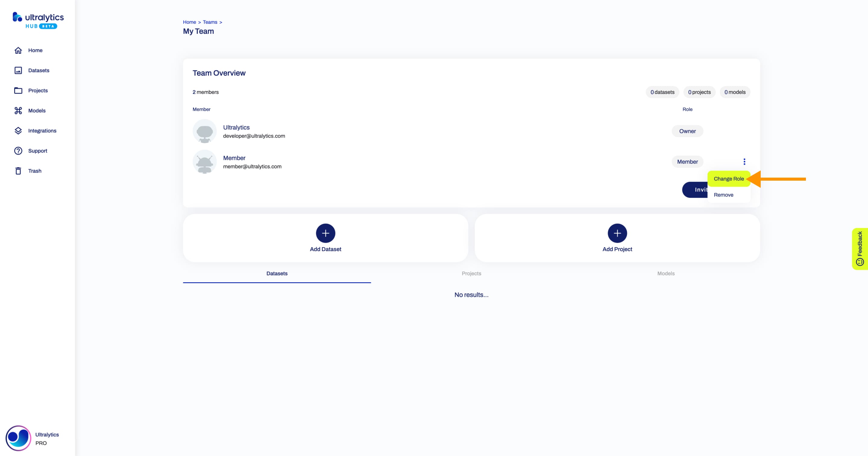Image resolution: width=868 pixels, height=456 pixels.
Task: Click the Projects icon in sidebar
Action: [18, 90]
